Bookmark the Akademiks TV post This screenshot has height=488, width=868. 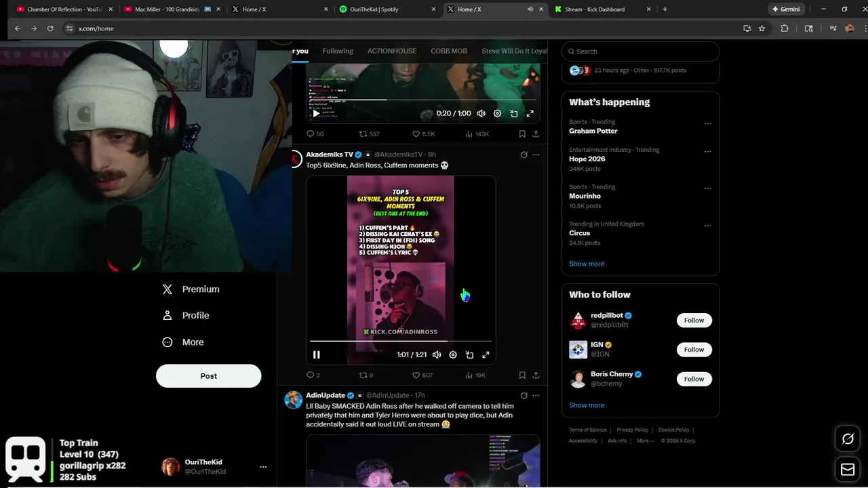[522, 375]
